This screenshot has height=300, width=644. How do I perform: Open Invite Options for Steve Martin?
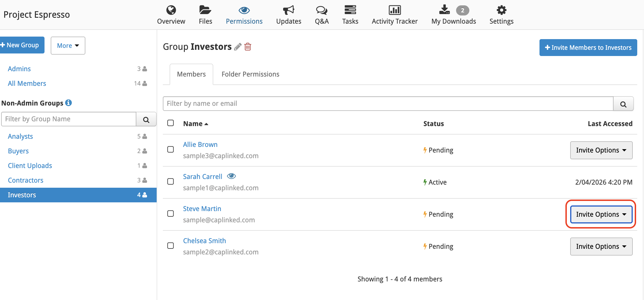[601, 214]
